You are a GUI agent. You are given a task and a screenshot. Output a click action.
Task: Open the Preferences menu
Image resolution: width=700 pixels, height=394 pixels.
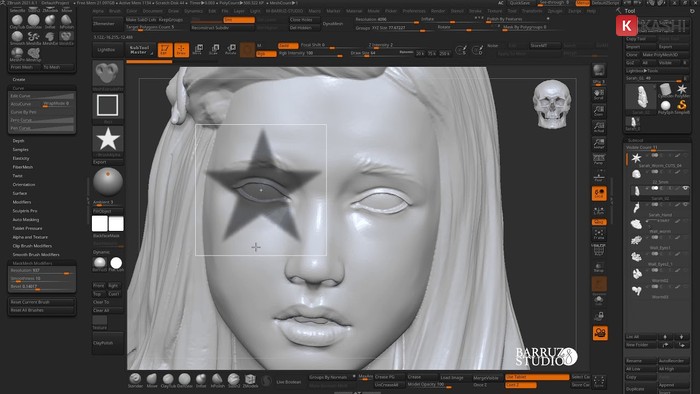(414, 11)
